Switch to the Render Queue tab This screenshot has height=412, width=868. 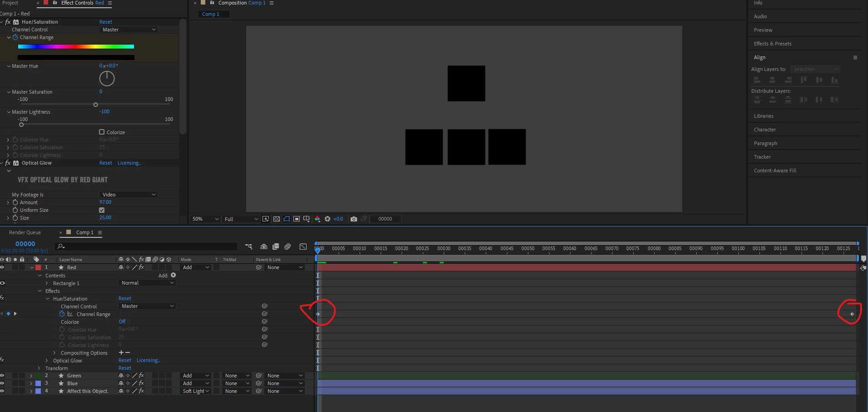coord(25,232)
